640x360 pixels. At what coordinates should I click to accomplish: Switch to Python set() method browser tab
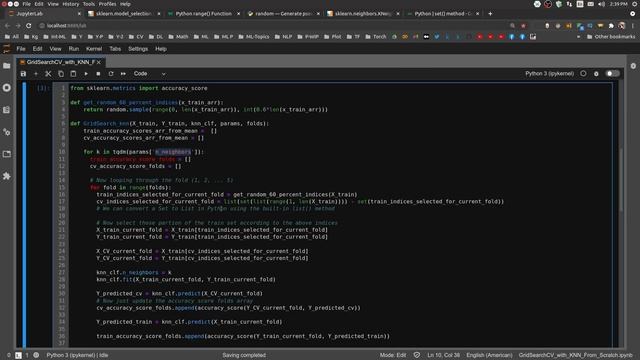point(443,13)
